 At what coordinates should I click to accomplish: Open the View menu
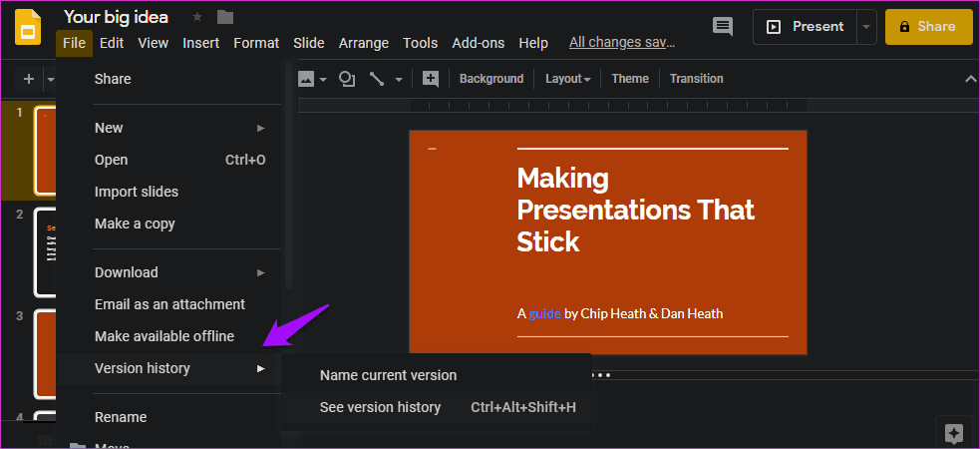pyautogui.click(x=154, y=43)
